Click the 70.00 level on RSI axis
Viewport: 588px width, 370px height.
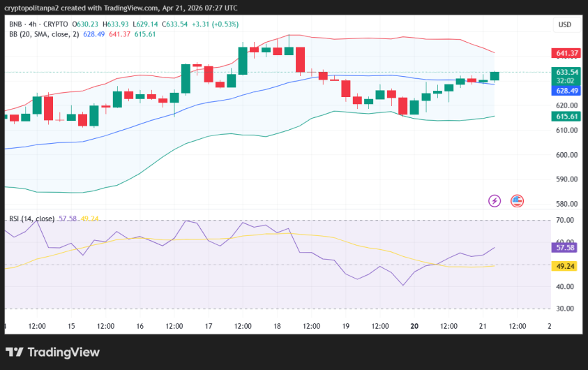567,221
